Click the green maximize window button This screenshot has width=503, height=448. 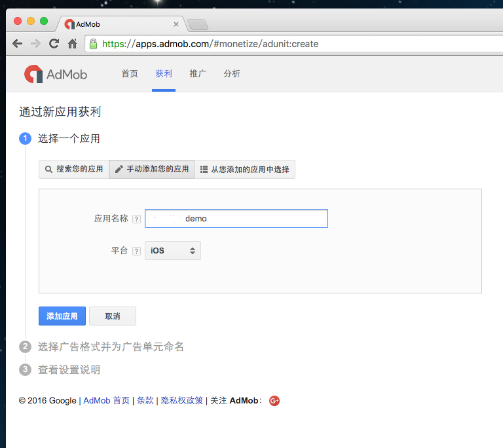pos(44,21)
